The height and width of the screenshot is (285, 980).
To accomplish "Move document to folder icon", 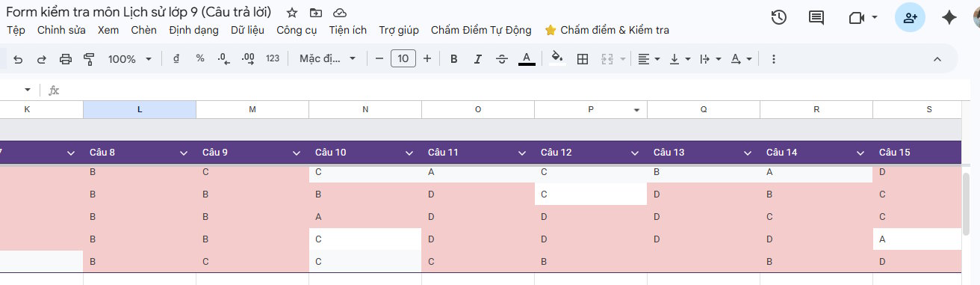I will click(316, 13).
